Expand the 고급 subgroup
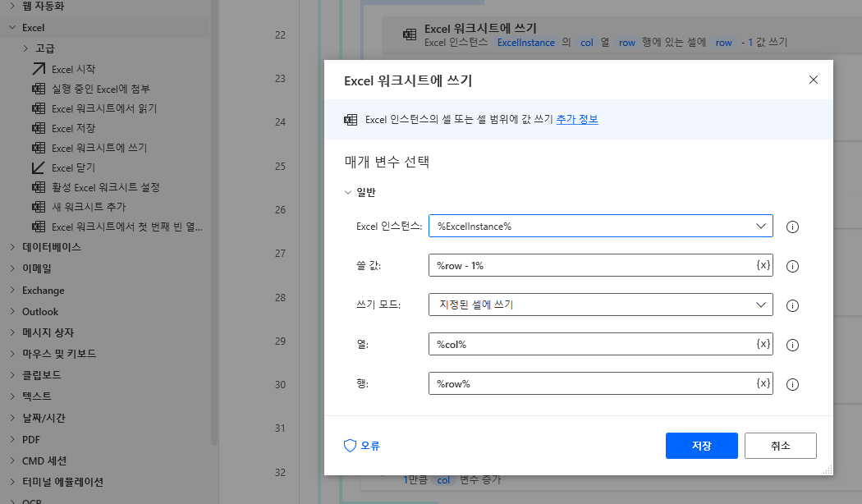This screenshot has width=862, height=504. [x=25, y=48]
